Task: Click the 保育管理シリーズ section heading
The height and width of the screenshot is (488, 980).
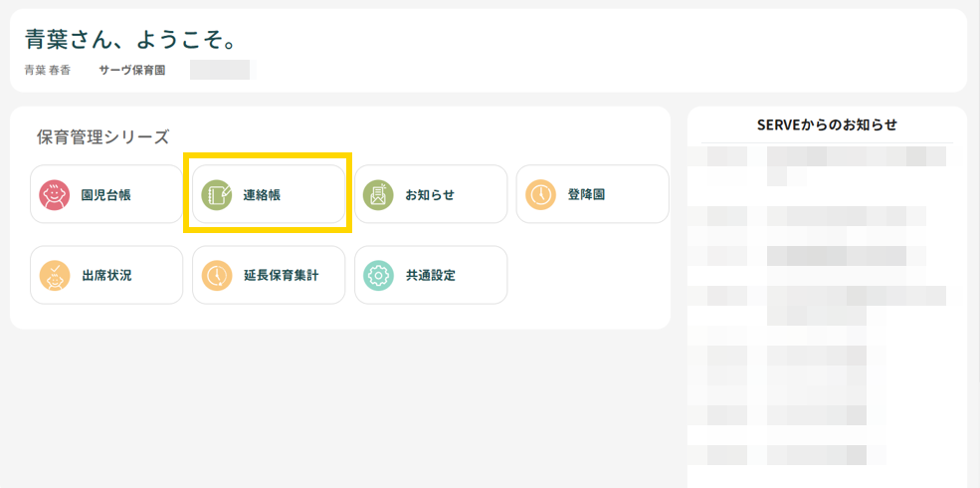Action: pos(102,136)
